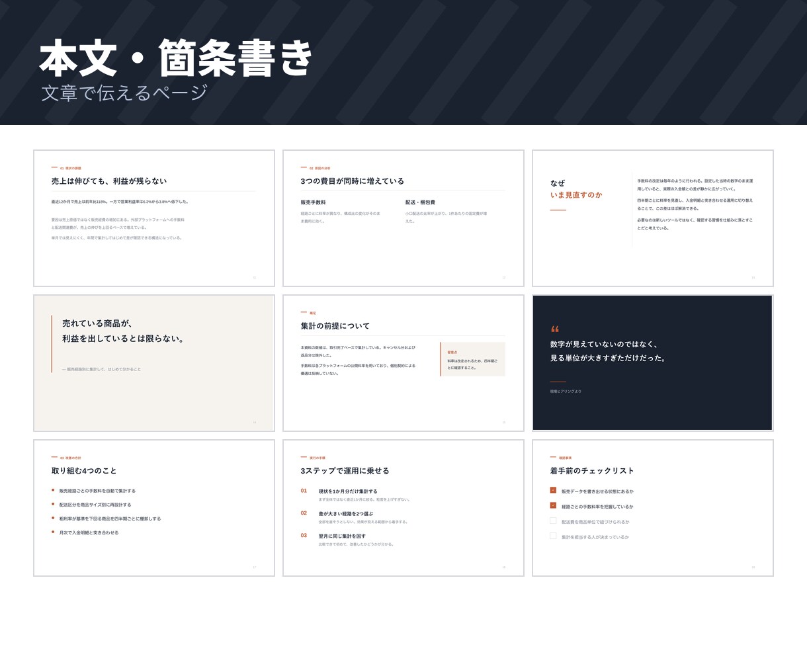Click the 留意点 callout box
Viewport: 807px width, 672px height.
click(473, 359)
